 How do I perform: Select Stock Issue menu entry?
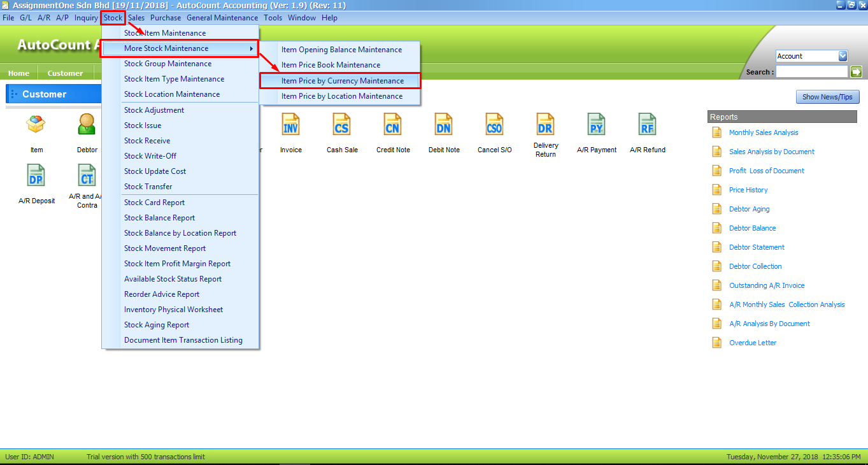[180, 125]
